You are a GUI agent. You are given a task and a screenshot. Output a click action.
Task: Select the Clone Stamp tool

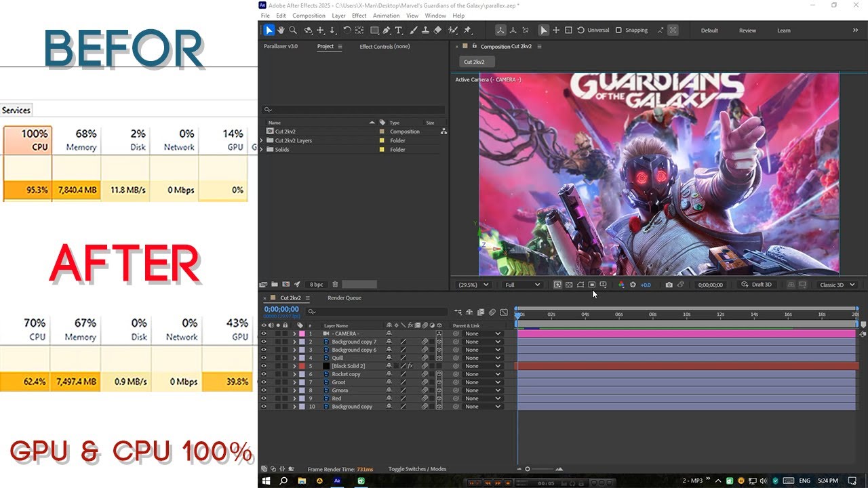pyautogui.click(x=425, y=30)
